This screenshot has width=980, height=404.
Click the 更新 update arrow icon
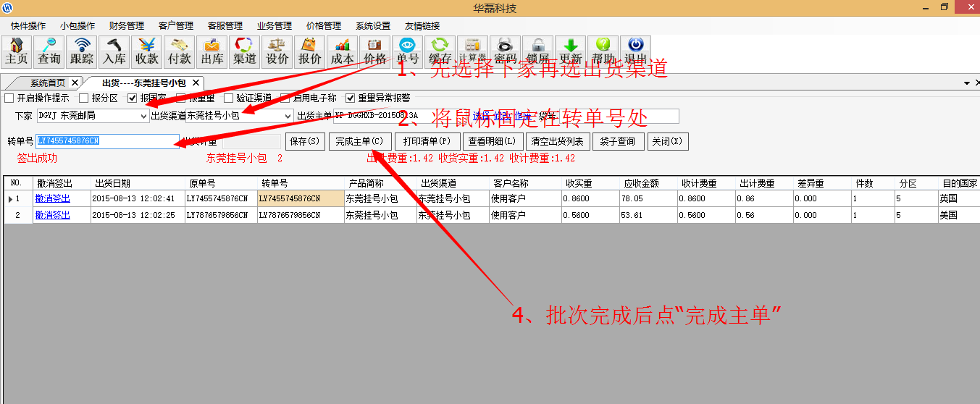571,51
